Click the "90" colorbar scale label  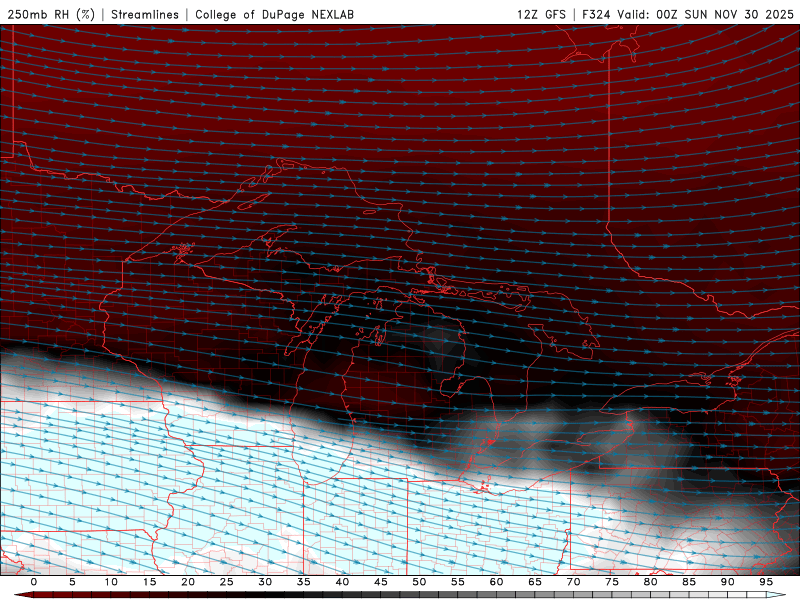click(727, 582)
